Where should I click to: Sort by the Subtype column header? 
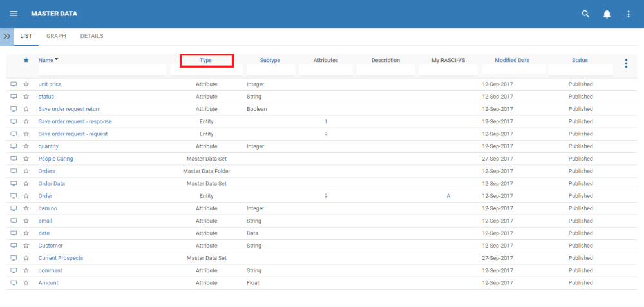[x=270, y=60]
